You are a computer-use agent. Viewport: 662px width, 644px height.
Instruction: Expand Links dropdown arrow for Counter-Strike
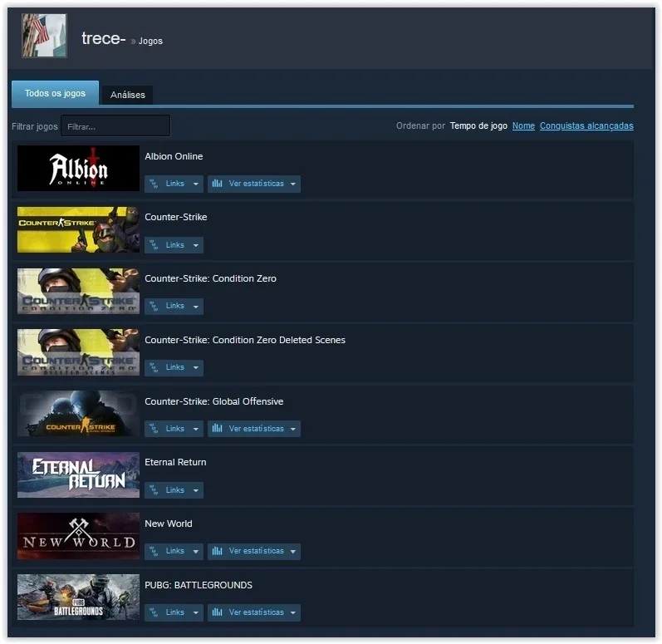196,245
